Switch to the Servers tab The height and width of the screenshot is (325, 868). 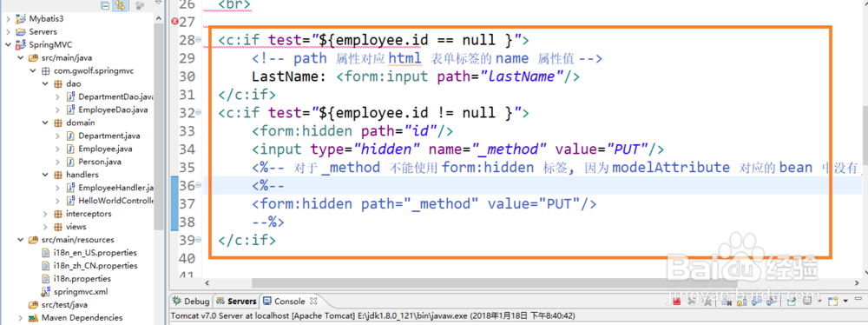point(236,302)
